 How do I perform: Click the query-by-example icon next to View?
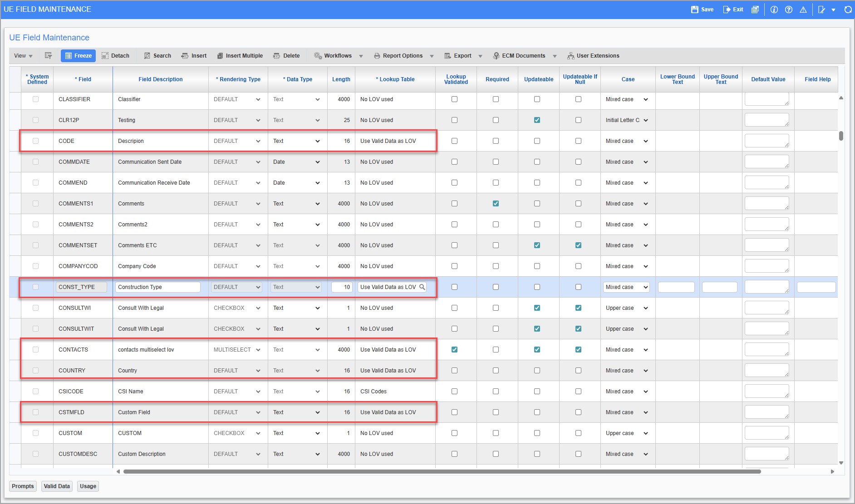click(x=48, y=56)
